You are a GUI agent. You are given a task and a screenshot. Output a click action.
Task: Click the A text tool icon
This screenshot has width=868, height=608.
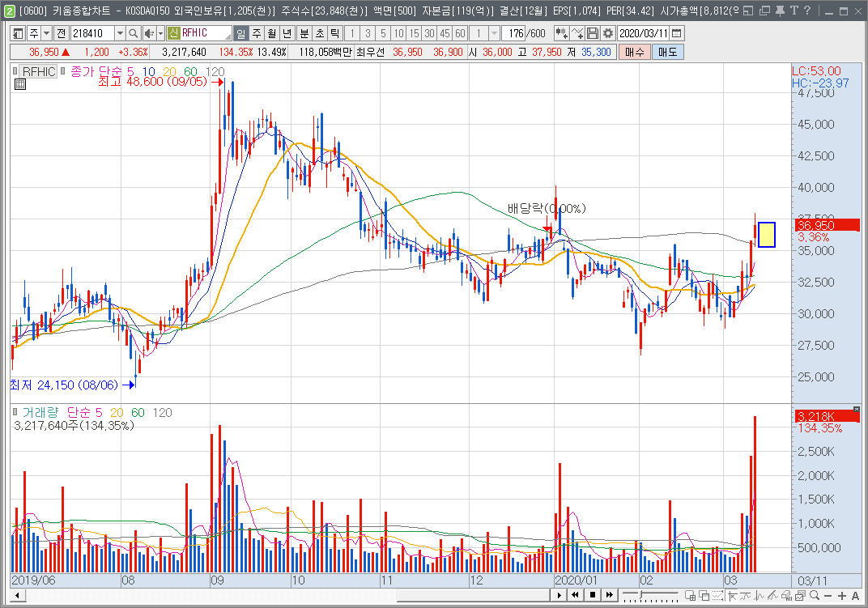coord(855,596)
